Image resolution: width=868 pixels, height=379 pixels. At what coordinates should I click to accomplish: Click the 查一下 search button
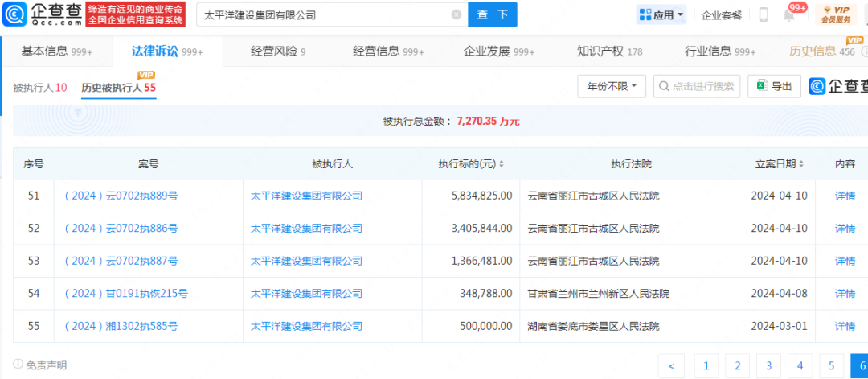(x=493, y=15)
